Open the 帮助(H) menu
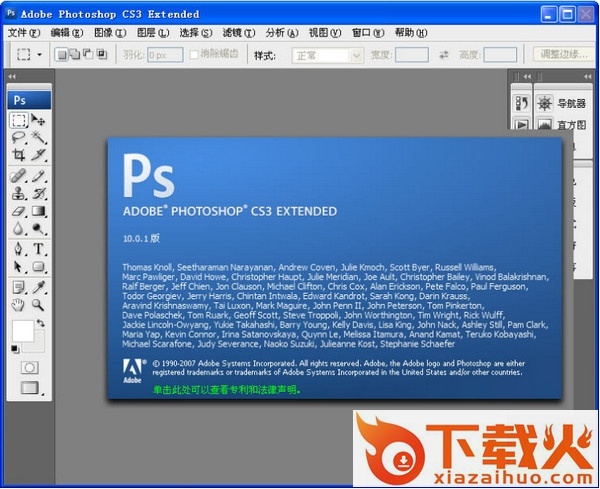 [411, 33]
